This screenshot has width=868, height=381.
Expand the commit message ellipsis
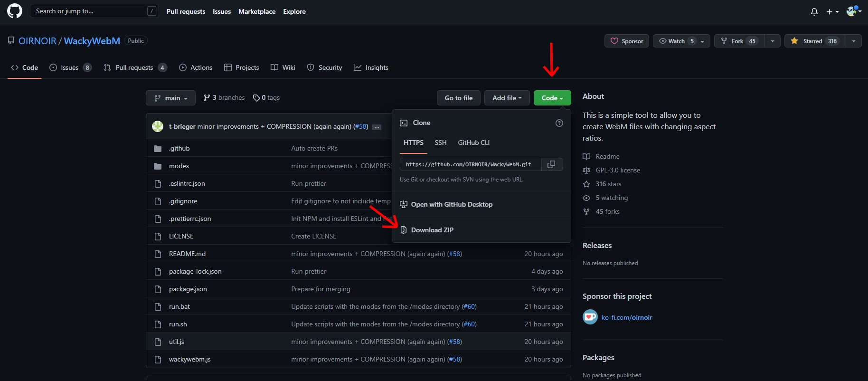point(377,127)
